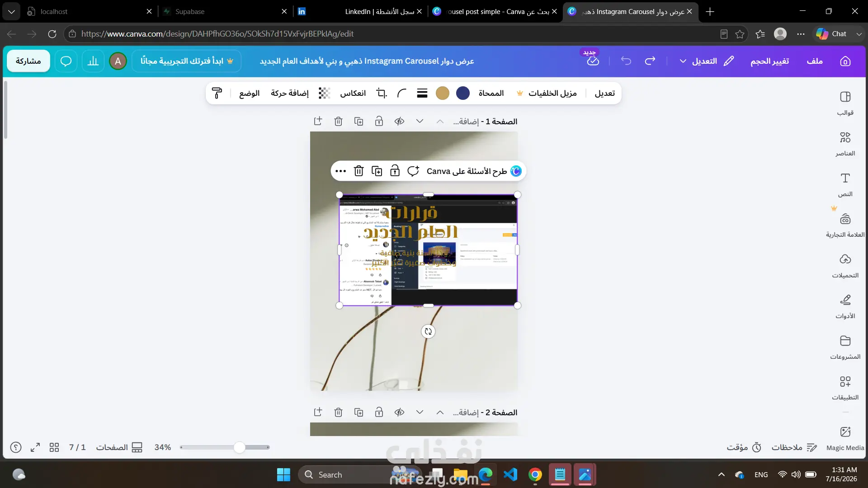
Task: Toggle lock for page 2
Action: coord(379,412)
